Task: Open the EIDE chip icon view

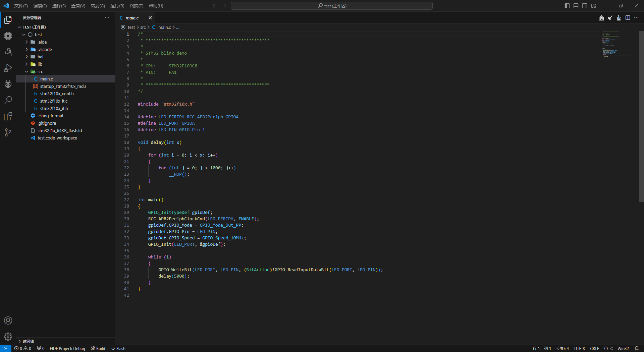Action: click(8, 36)
